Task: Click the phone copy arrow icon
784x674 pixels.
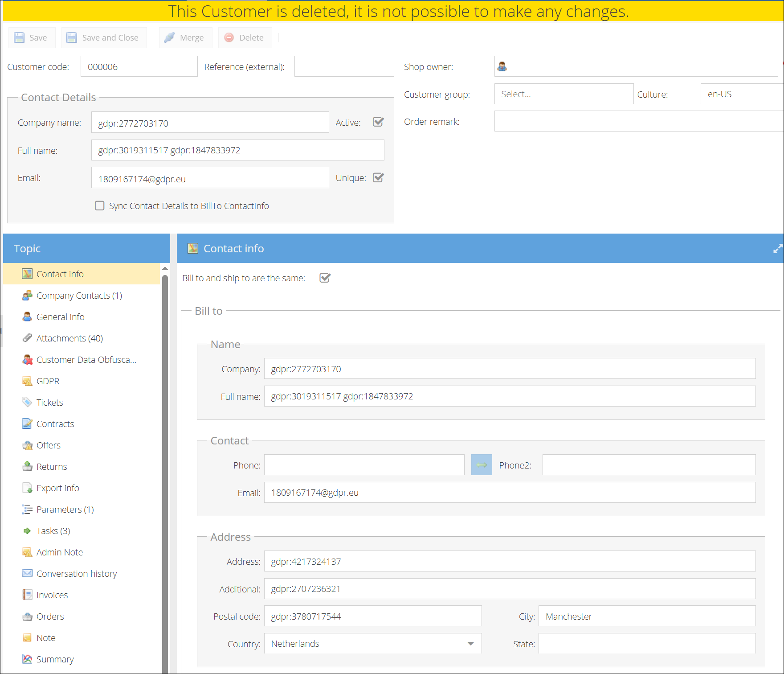Action: click(x=481, y=465)
